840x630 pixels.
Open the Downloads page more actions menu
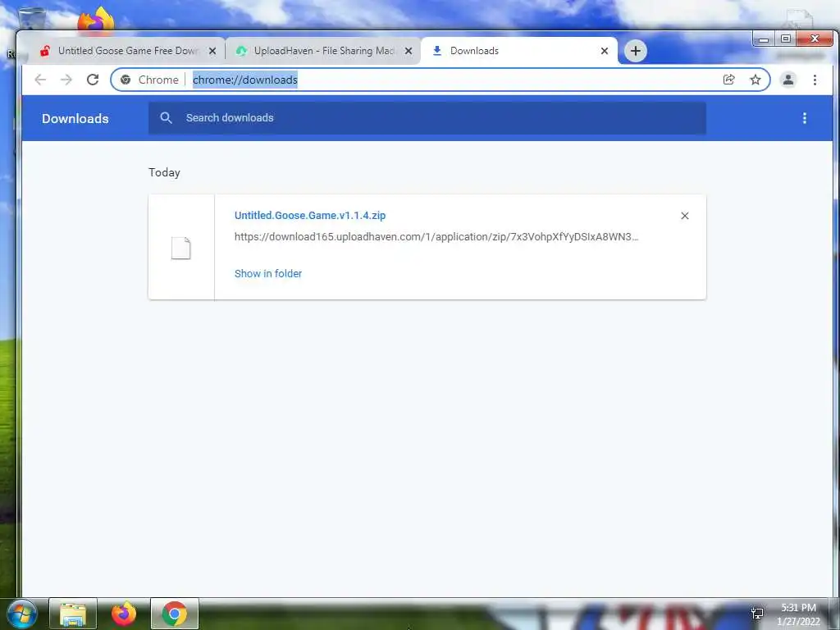[x=804, y=118]
